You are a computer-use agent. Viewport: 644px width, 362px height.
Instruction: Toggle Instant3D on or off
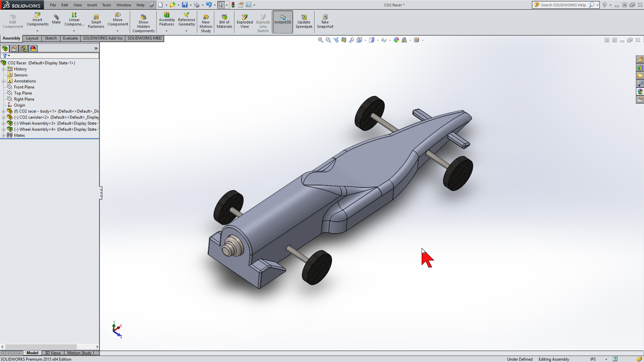[x=282, y=21]
